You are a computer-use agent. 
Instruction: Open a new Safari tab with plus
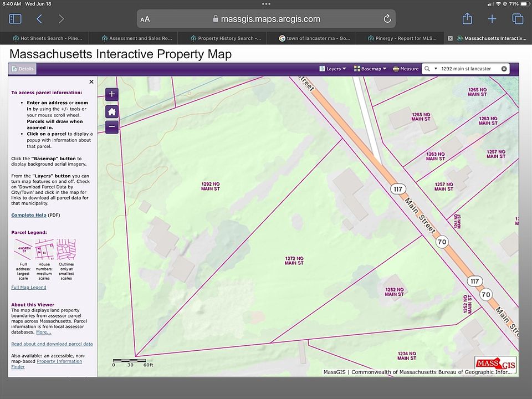tap(492, 19)
